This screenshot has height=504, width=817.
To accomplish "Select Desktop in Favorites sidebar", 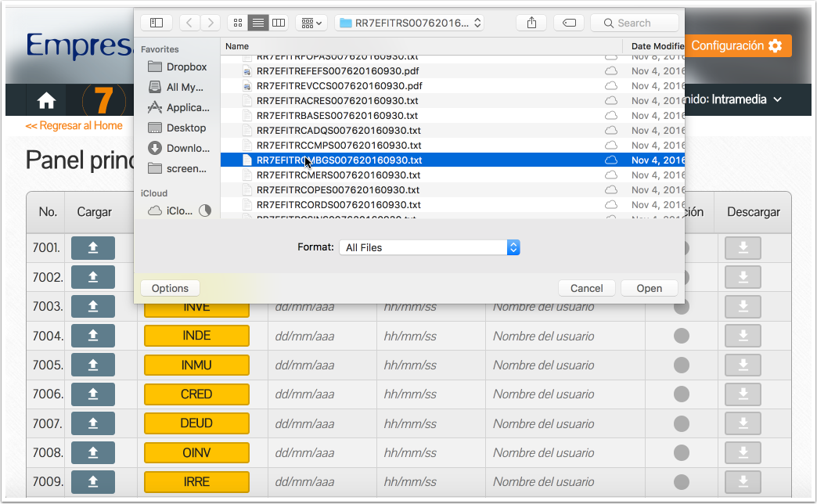I will click(185, 128).
